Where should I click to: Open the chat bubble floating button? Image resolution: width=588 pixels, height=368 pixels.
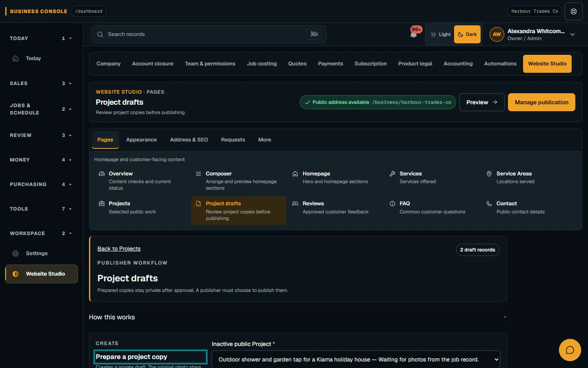pos(570,350)
